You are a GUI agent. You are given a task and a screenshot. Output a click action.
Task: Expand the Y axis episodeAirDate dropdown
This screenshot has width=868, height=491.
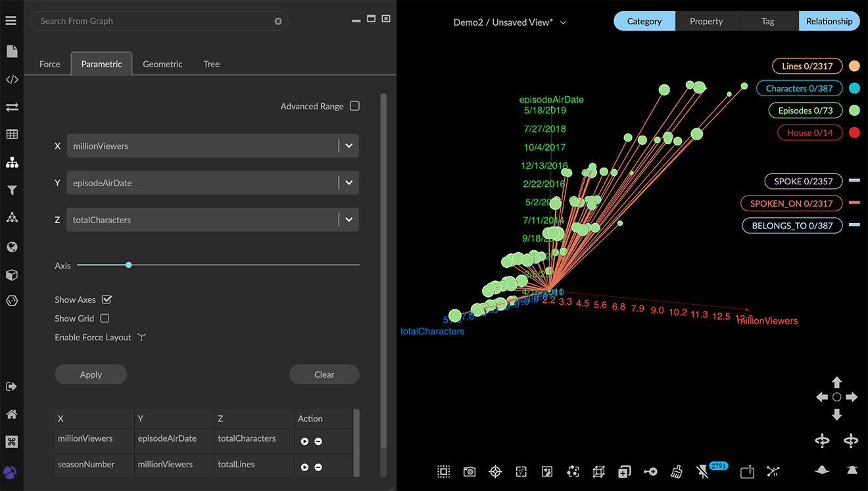(x=349, y=183)
